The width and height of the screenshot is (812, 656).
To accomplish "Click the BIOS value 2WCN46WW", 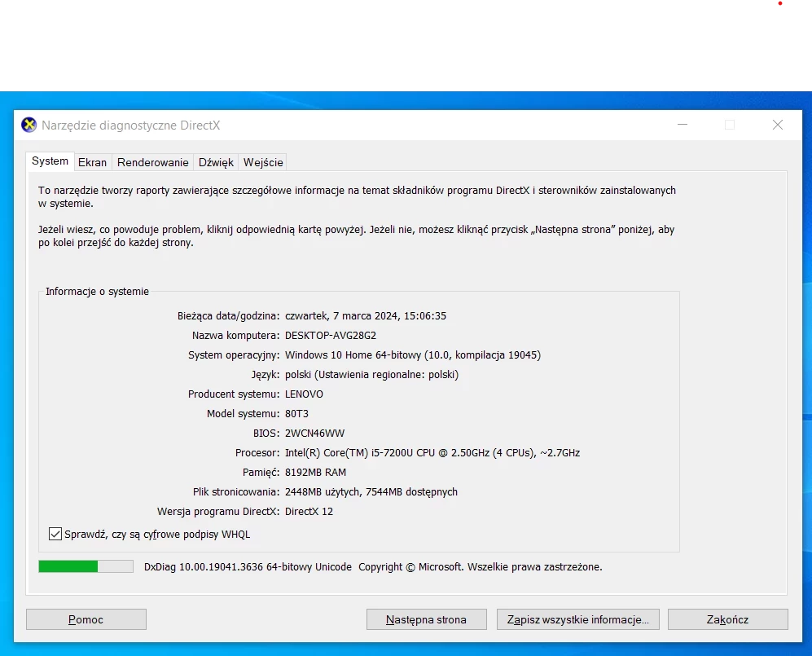I will pos(315,434).
